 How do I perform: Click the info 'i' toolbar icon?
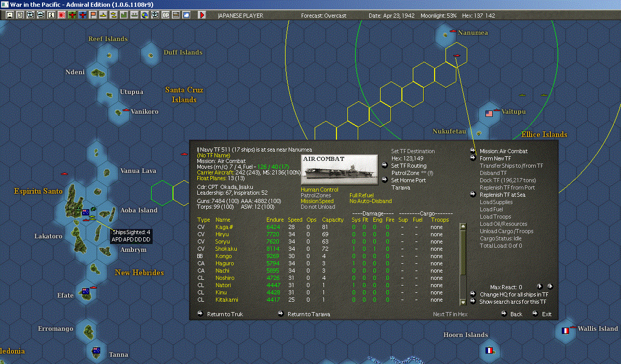pyautogui.click(x=51, y=15)
